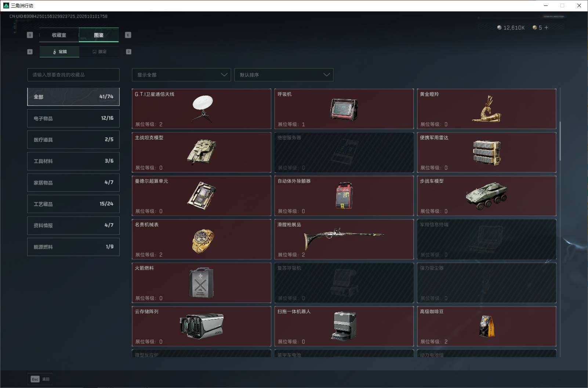Open the locked 复苏呼吸机 card
The height and width of the screenshot is (388, 588).
click(344, 283)
